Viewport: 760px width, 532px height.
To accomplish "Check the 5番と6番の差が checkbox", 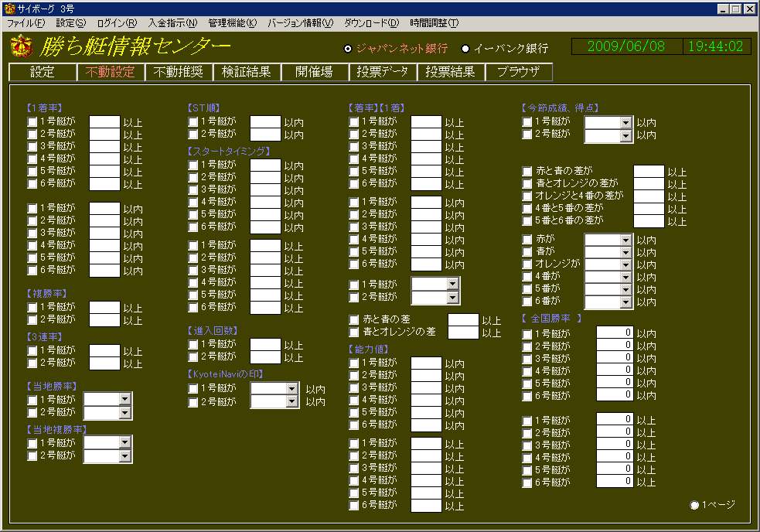I will [x=527, y=220].
